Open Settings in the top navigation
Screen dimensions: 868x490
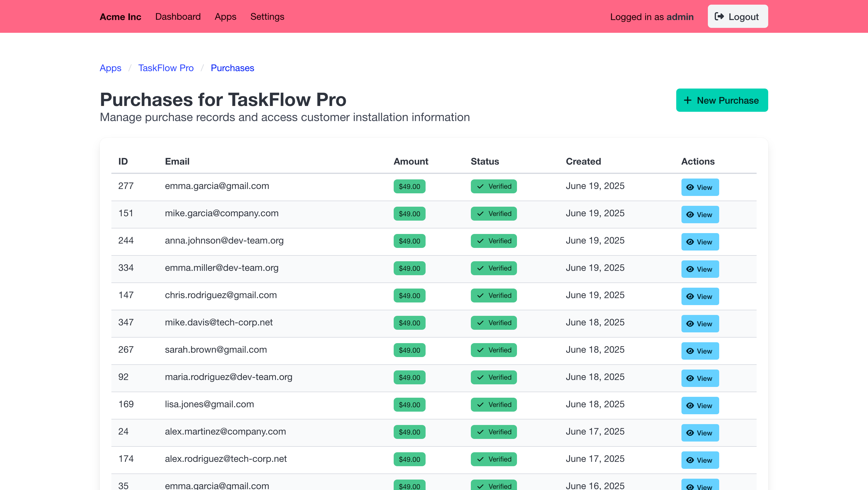pyautogui.click(x=267, y=17)
